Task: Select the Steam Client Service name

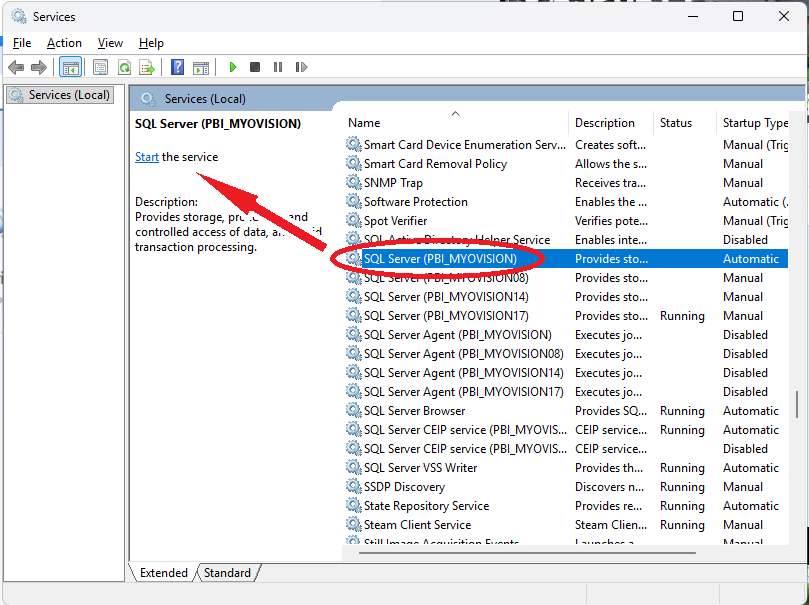Action: (417, 525)
